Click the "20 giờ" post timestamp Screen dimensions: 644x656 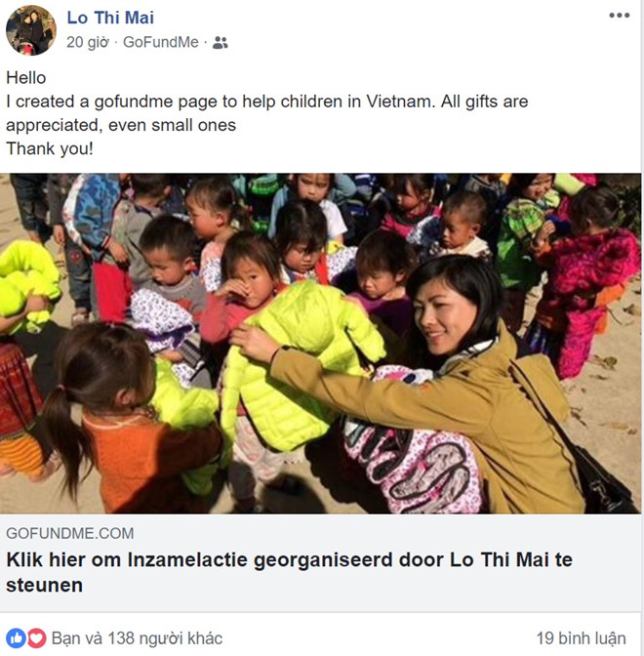point(88,42)
